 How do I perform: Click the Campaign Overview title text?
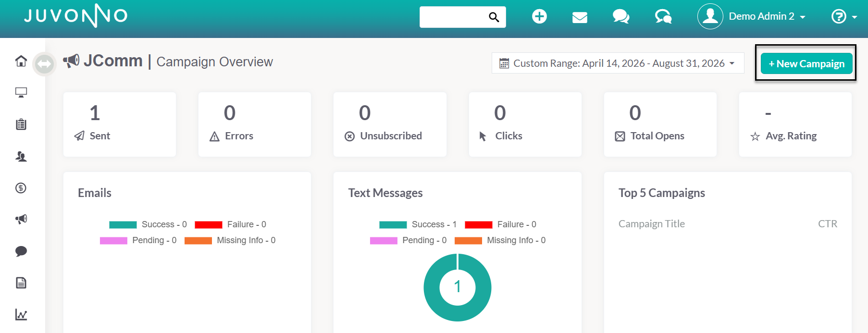click(x=214, y=62)
